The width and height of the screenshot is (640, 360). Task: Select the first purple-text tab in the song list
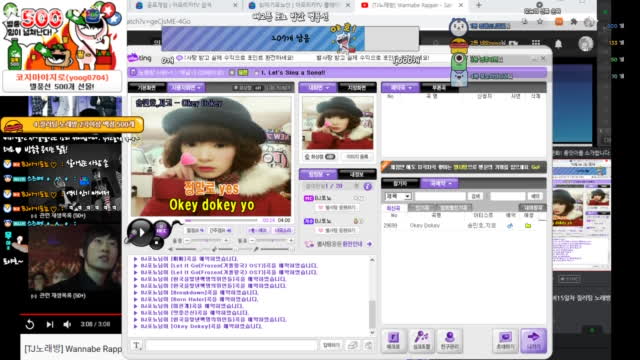(393, 208)
